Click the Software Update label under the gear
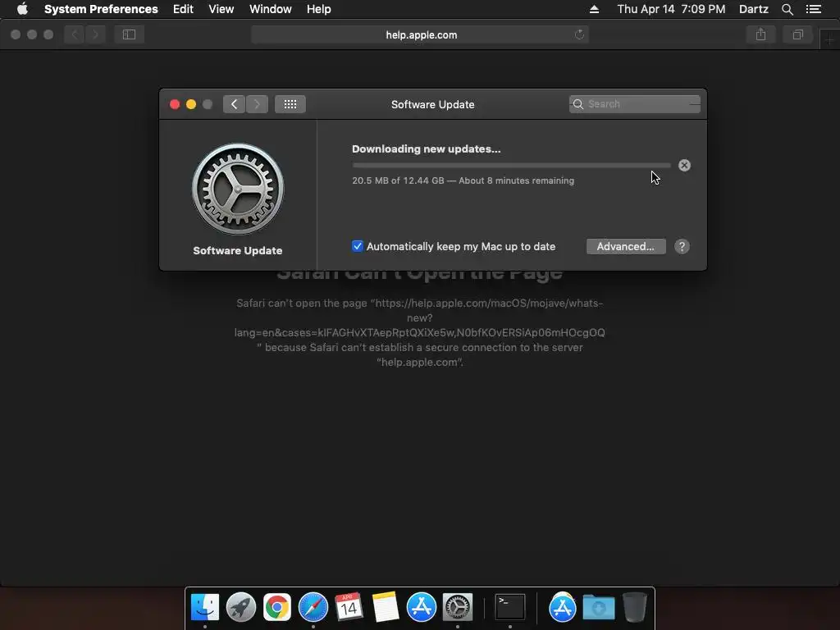The height and width of the screenshot is (630, 840). pyautogui.click(x=238, y=251)
